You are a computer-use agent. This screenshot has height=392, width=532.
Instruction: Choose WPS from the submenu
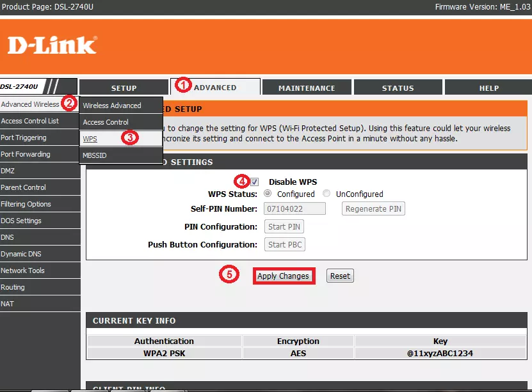121,139
